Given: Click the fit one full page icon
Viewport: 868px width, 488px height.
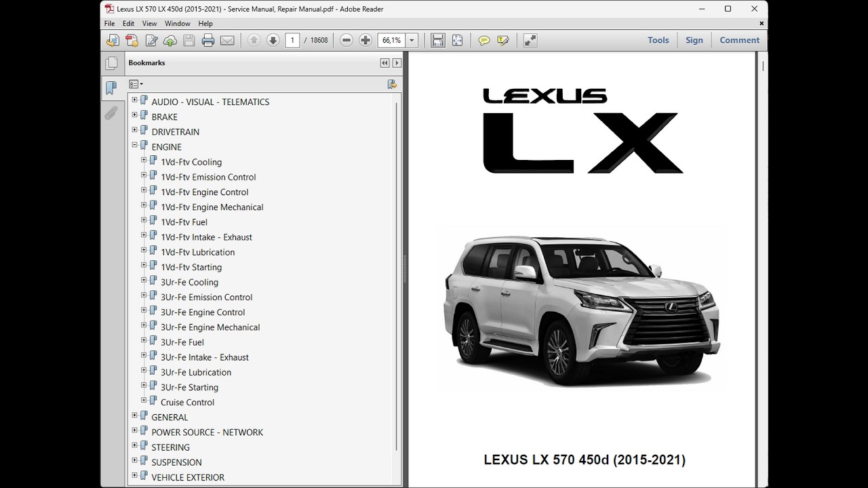Looking at the screenshot, I should point(457,41).
